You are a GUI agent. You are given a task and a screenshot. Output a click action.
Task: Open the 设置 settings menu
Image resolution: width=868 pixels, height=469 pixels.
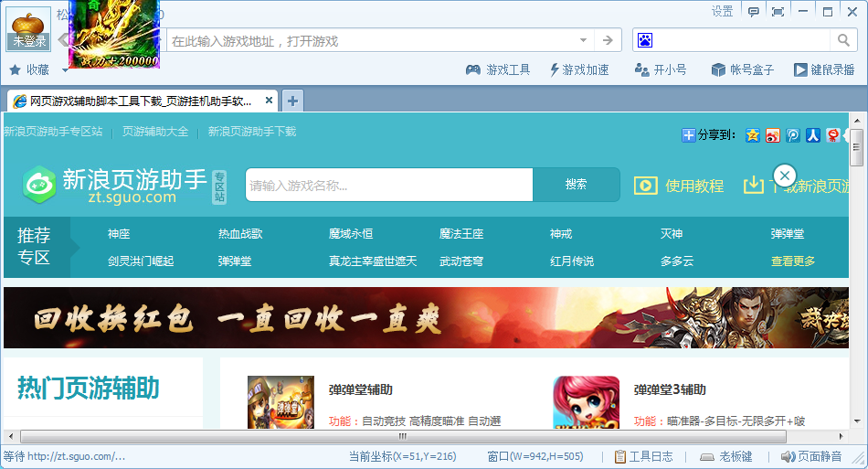point(722,11)
